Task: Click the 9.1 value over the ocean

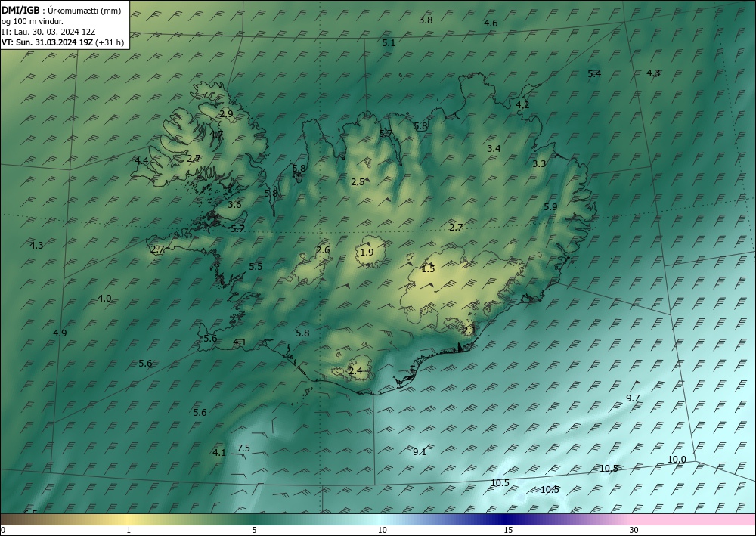Action: [x=420, y=451]
